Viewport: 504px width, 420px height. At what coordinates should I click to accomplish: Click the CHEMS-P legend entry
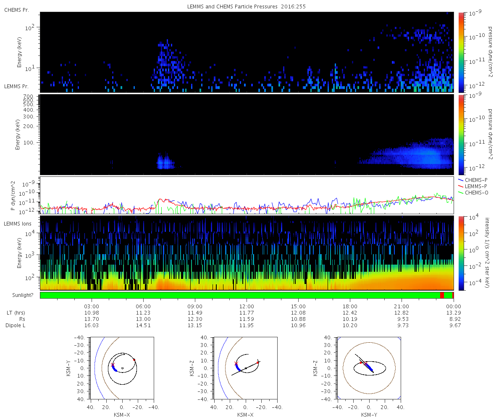(x=474, y=179)
